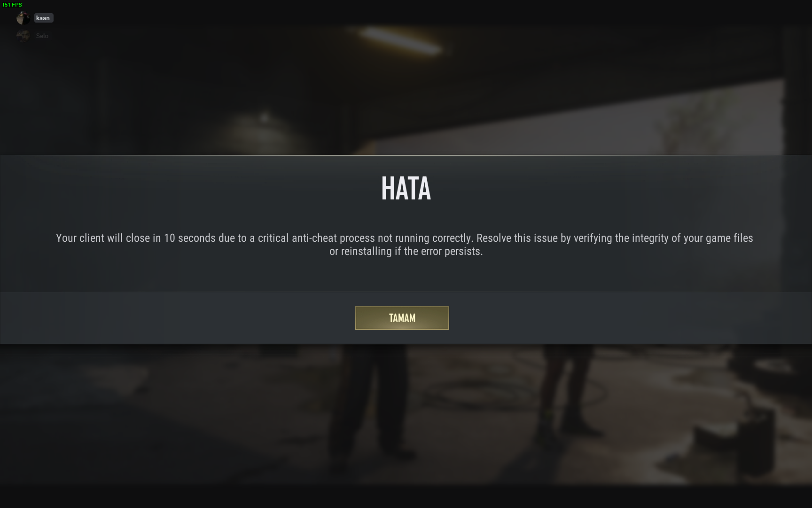Click the fluorescent ceiling light in the background
812x508 pixels.
pyautogui.click(x=401, y=40)
